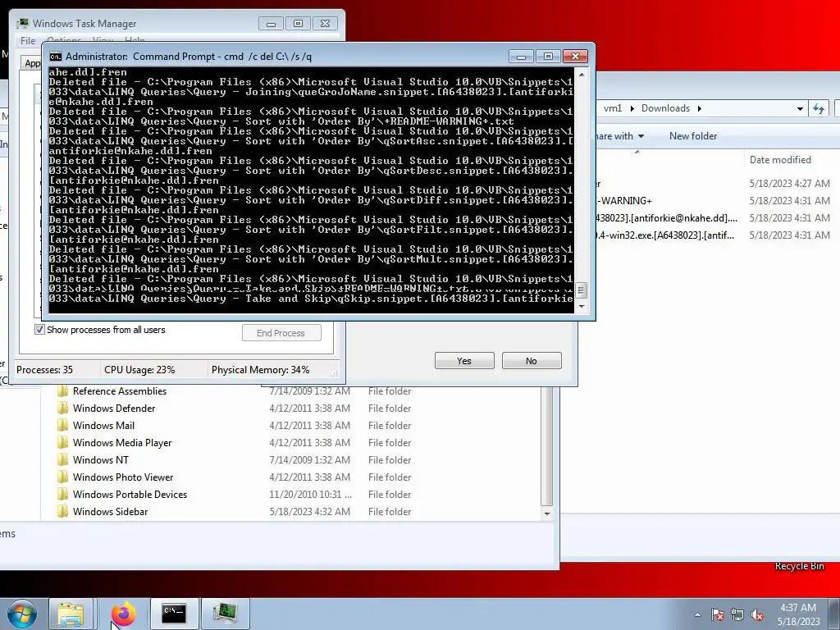840x630 pixels.
Task: Select the Windows Portable Devices folder icon
Action: 62,494
